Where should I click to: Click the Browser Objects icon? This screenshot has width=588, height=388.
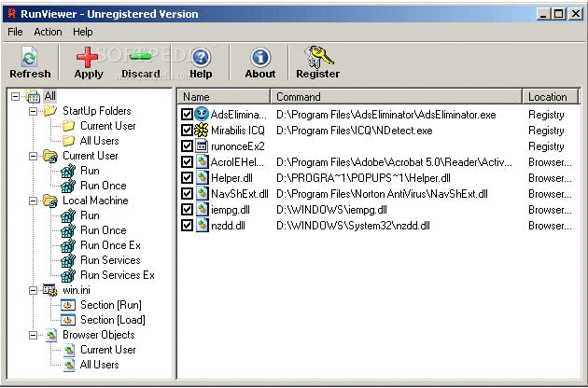coord(51,335)
